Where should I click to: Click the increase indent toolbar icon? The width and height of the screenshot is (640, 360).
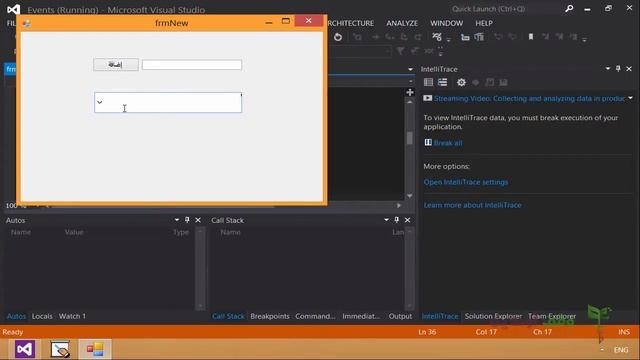[479, 38]
